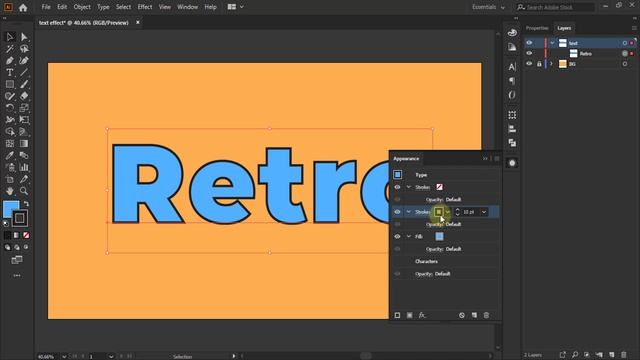Select the Type tool
This screenshot has height=360, width=640.
point(10,72)
